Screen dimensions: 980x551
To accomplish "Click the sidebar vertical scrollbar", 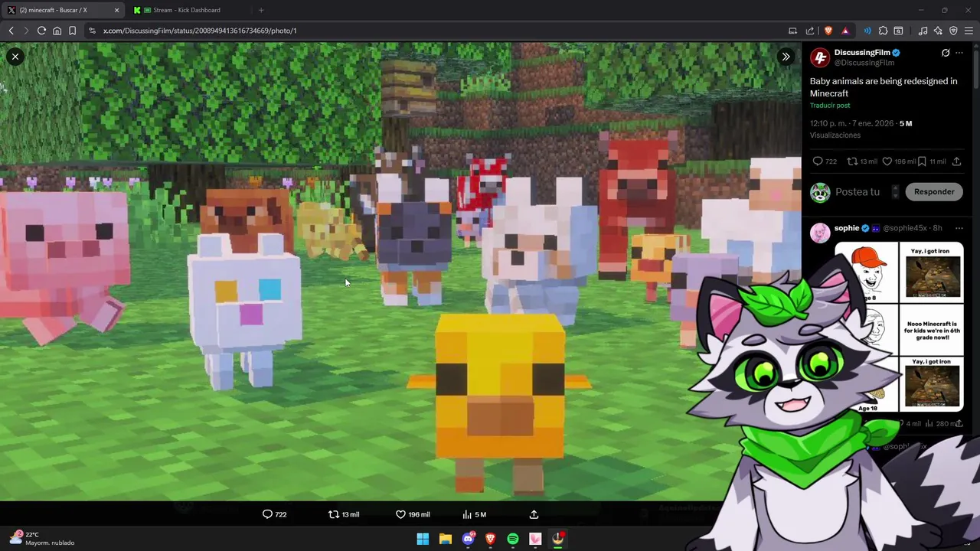I will coord(976,69).
